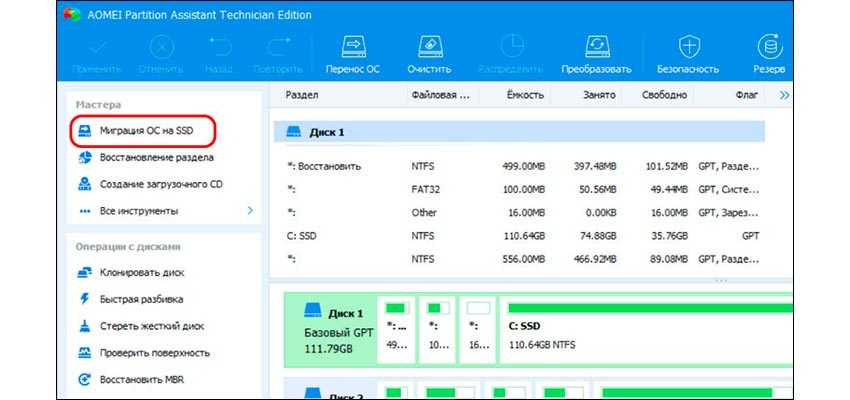Sort by the Ёмкость column header
Viewport: 850px width, 400px height.
(526, 95)
